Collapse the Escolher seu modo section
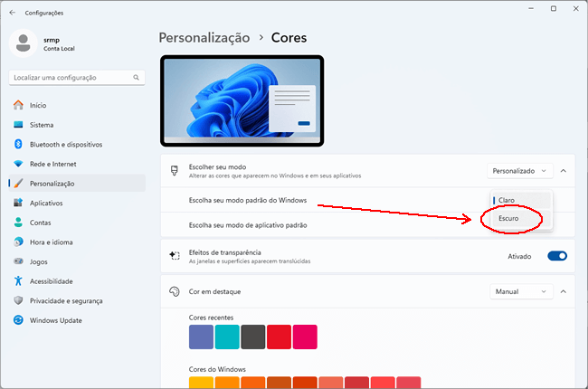The height and width of the screenshot is (389, 588). pos(564,171)
